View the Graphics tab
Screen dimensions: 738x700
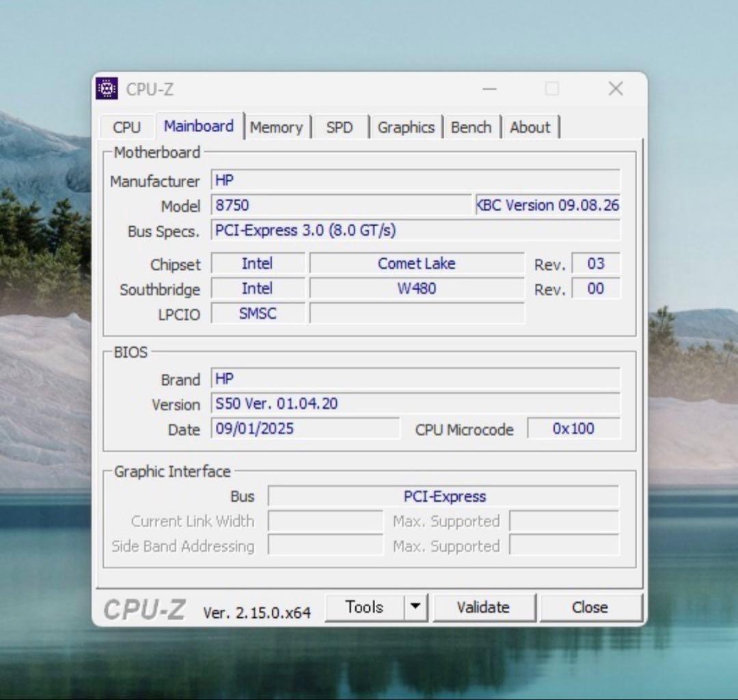click(x=406, y=126)
